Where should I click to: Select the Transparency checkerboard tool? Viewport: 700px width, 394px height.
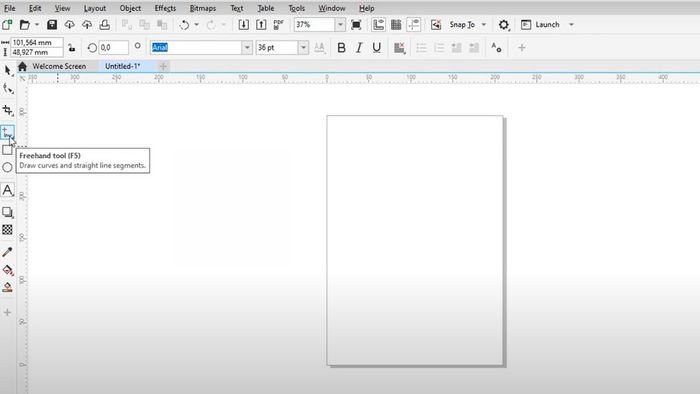click(8, 229)
